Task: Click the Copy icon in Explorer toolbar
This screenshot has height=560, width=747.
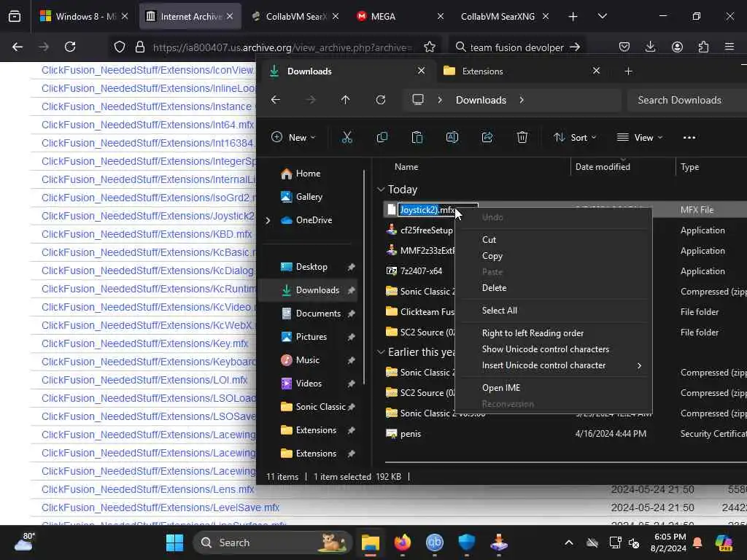Action: pyautogui.click(x=382, y=138)
